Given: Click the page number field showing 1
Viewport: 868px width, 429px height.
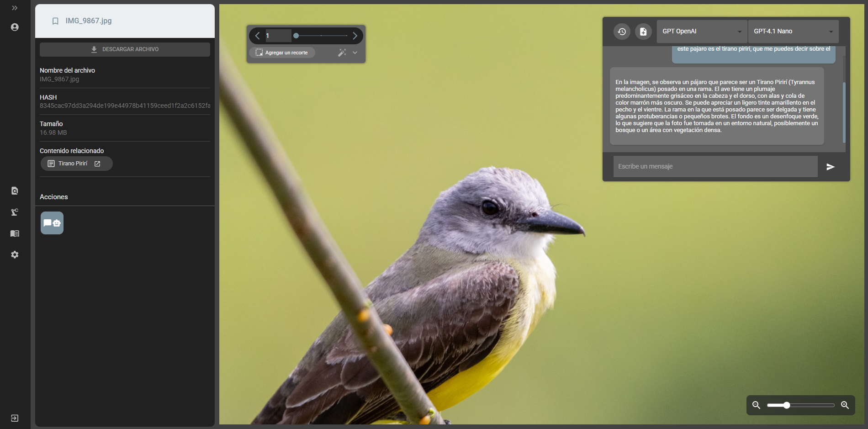Looking at the screenshot, I should (278, 36).
